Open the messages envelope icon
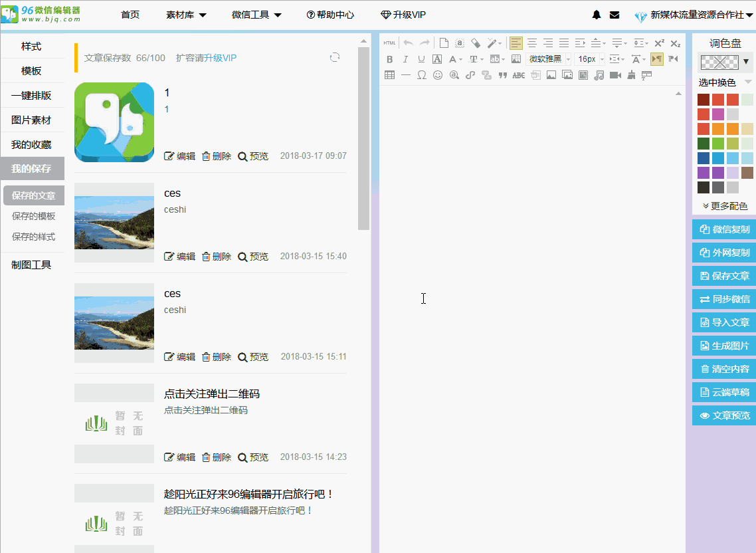 click(x=614, y=15)
